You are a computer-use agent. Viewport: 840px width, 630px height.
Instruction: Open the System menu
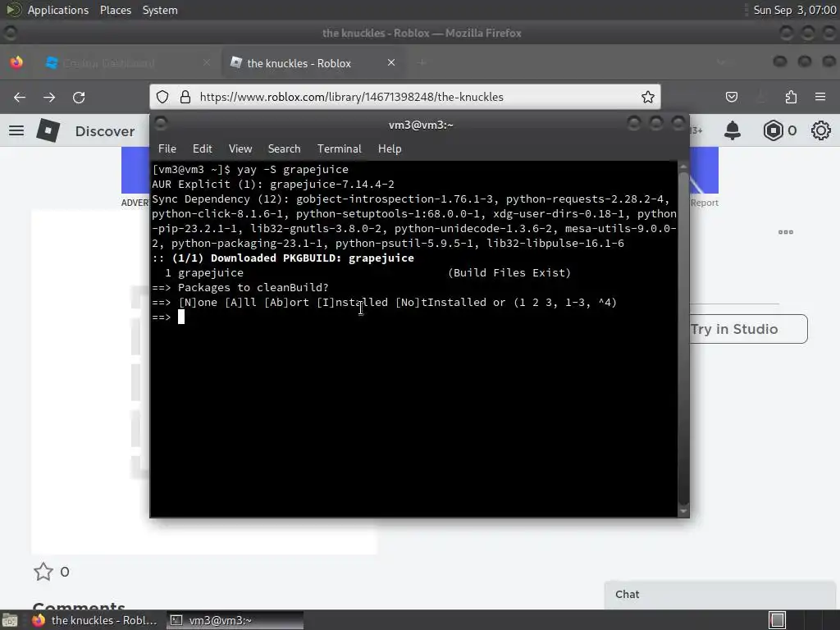coord(160,10)
